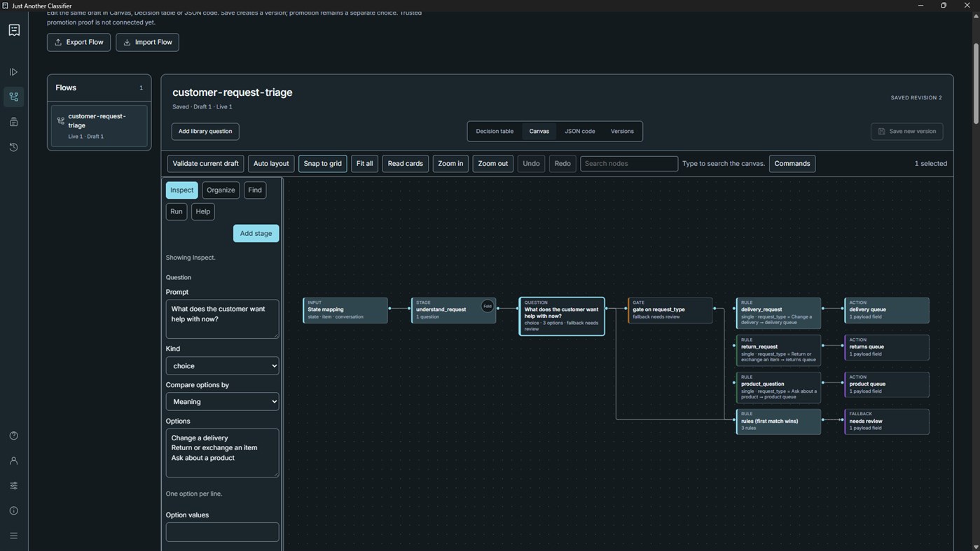980x551 pixels.
Task: Select the needs review fallback node
Action: 887,421
